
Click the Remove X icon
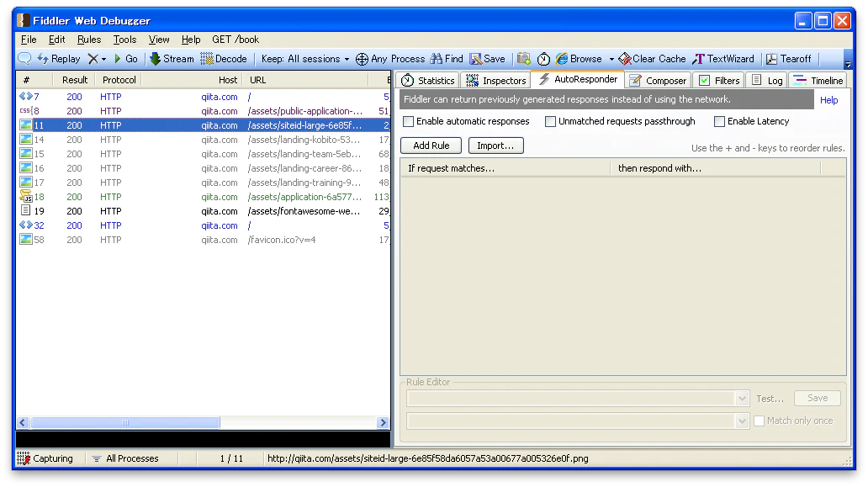coord(93,59)
